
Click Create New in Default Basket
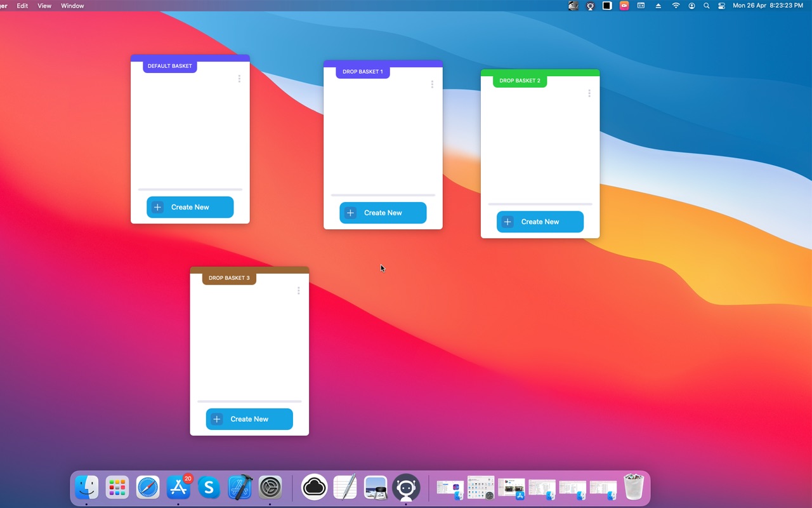tap(190, 207)
